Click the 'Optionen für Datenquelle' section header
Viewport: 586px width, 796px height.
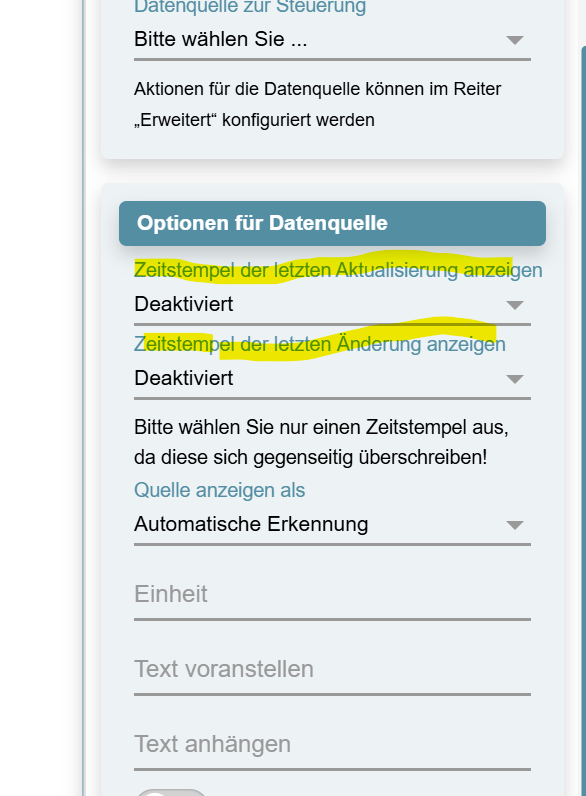pos(332,223)
